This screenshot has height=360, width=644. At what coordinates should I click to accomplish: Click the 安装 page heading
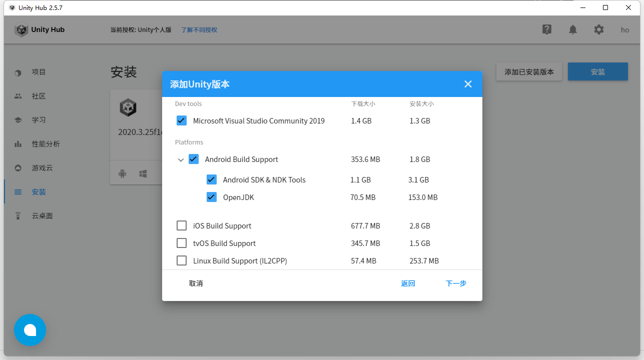point(124,72)
